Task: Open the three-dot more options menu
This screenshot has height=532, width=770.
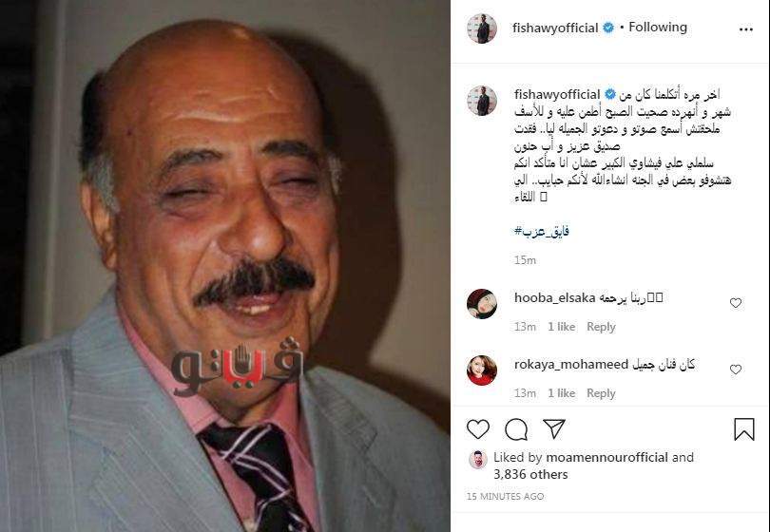Action: pos(745,29)
